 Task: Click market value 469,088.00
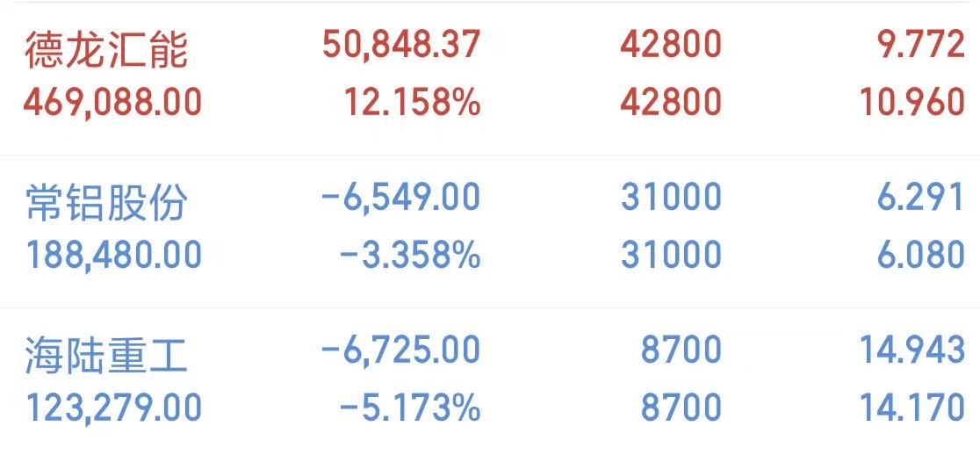pyautogui.click(x=112, y=103)
